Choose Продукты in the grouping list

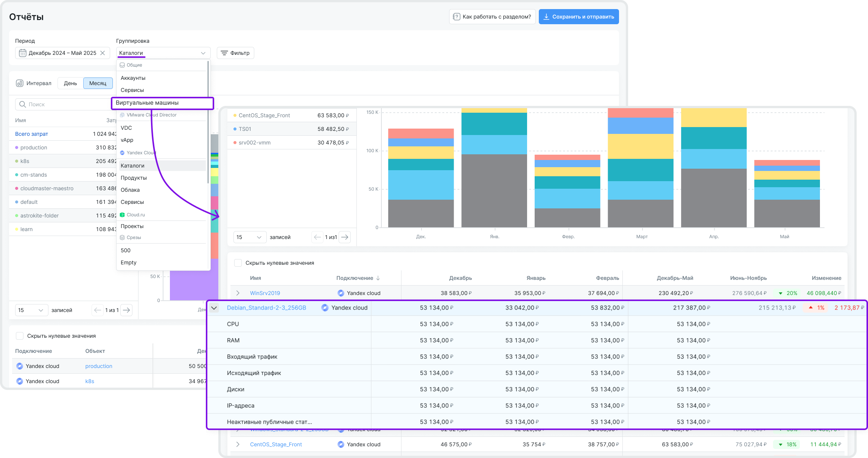point(134,178)
